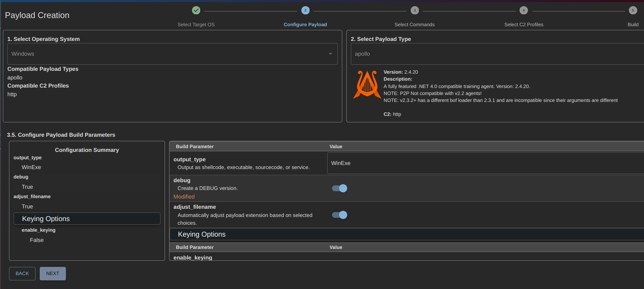Select the Configure Payload step label
This screenshot has width=644, height=289.
[305, 25]
